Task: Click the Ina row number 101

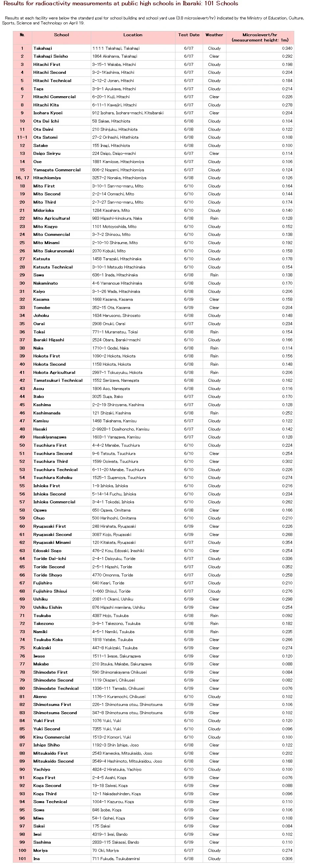Action: pos(22,858)
